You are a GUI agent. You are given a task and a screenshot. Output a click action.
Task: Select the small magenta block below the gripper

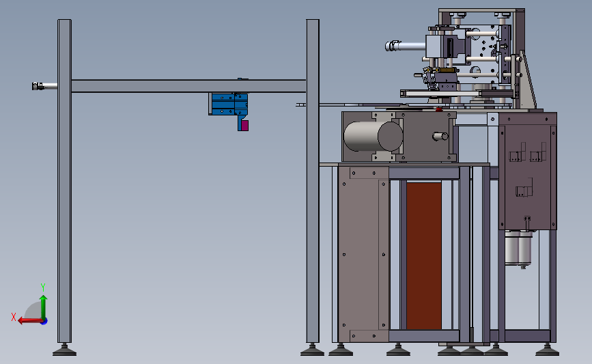244,126
